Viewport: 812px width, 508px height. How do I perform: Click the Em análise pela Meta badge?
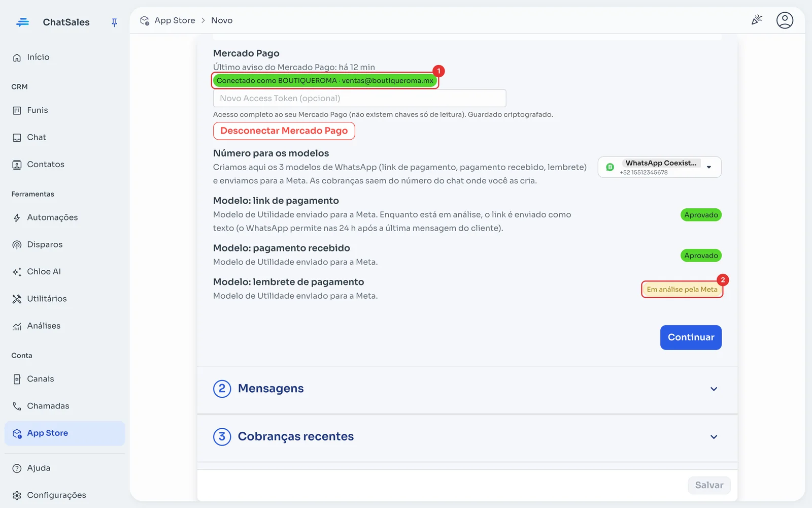682,290
